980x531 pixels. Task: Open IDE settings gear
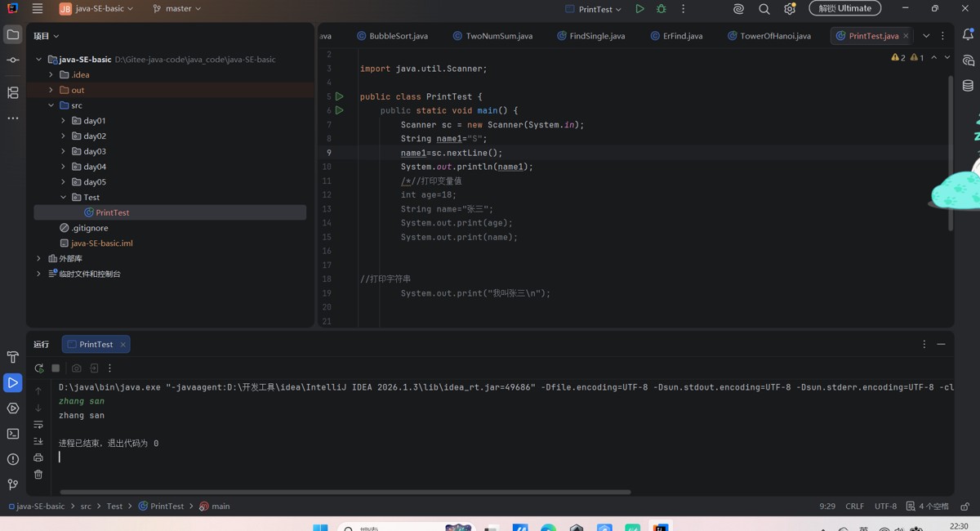(790, 9)
